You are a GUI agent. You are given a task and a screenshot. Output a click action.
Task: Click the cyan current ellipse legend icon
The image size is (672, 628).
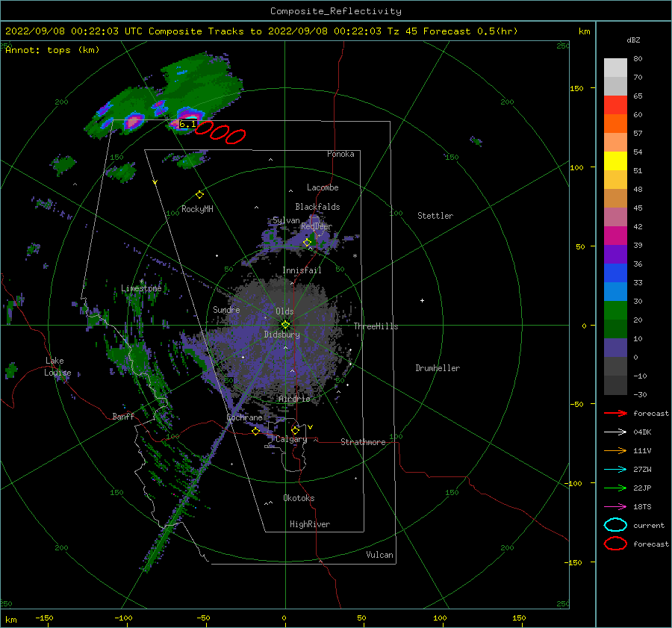(x=615, y=525)
